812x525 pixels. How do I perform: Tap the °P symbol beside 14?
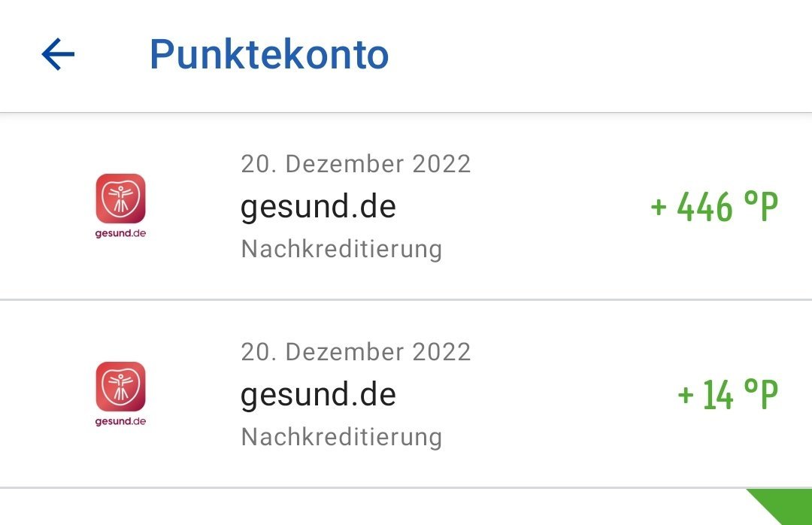tap(761, 394)
